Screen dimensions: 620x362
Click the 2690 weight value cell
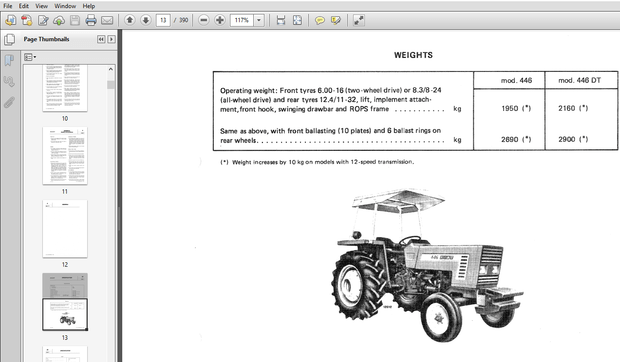[516, 139]
